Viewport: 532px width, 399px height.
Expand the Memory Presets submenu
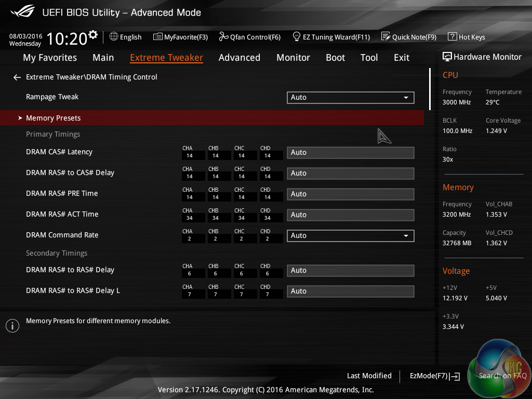(x=212, y=118)
